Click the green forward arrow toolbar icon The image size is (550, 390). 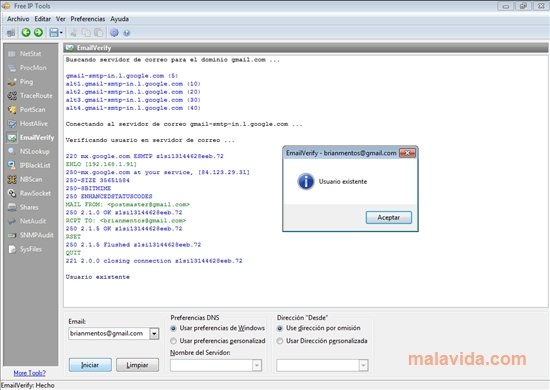point(38,33)
